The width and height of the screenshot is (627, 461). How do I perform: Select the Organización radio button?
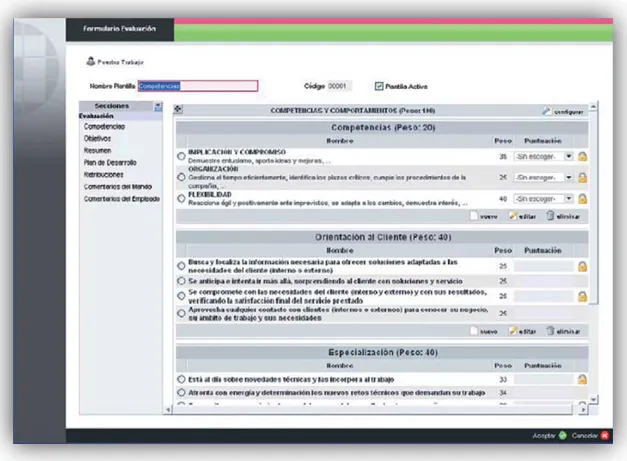(x=181, y=177)
